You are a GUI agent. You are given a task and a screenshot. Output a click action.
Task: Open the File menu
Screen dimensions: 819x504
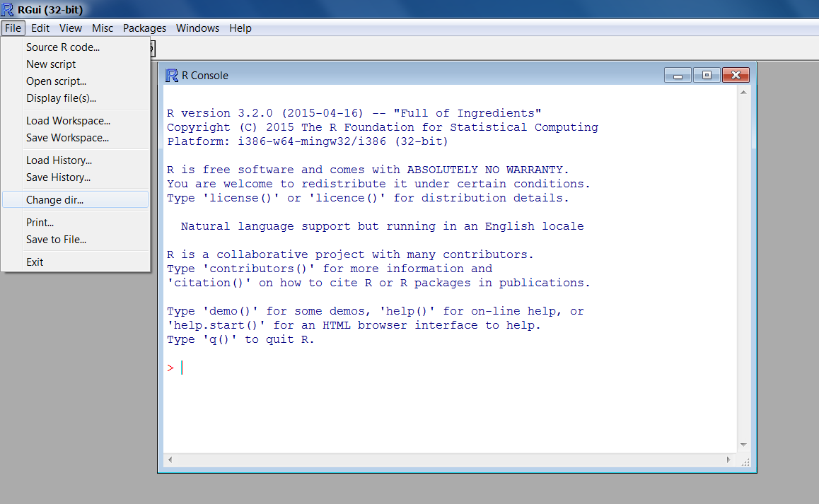point(13,28)
